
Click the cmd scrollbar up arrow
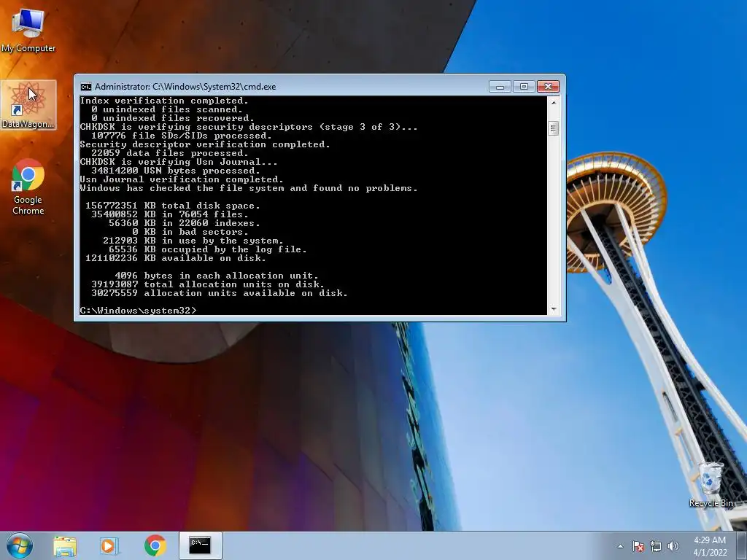click(553, 102)
